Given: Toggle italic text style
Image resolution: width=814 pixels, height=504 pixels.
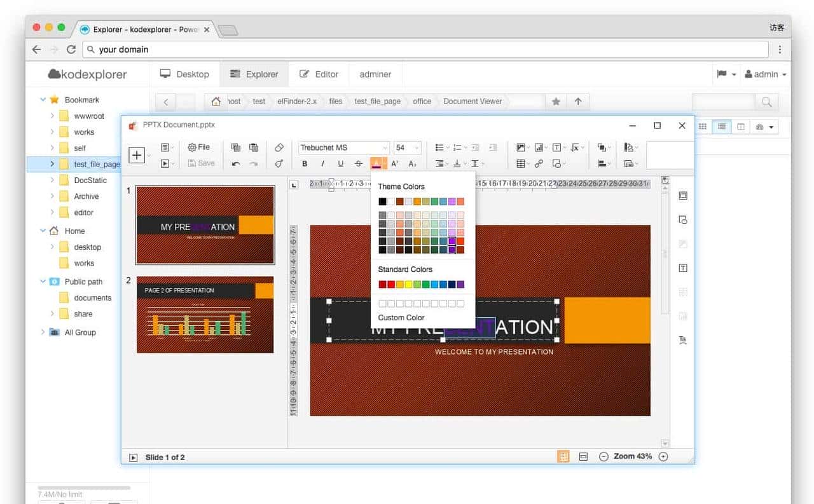Looking at the screenshot, I should click(x=322, y=163).
